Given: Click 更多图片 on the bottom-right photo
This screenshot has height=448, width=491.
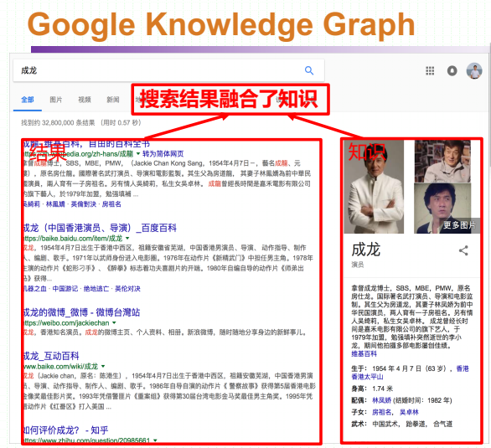Looking at the screenshot, I should pyautogui.click(x=459, y=225).
